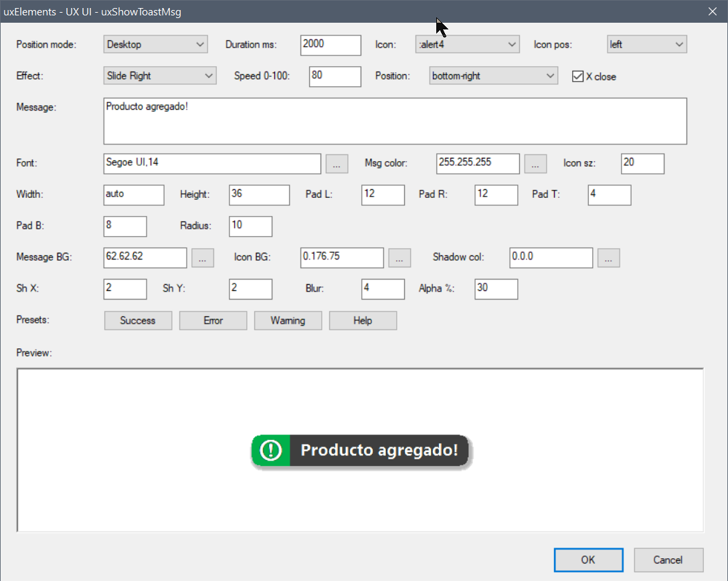Open the Position dropdown showing bottom-right

[493, 76]
